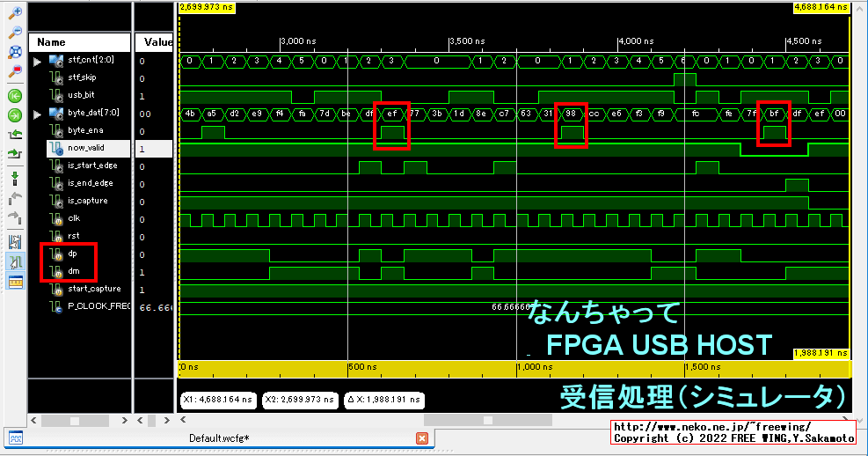Screen dimensions: 868x456
Task: Click the P_CLOCK_FREQ value 66.66 cell
Action: tap(155, 307)
